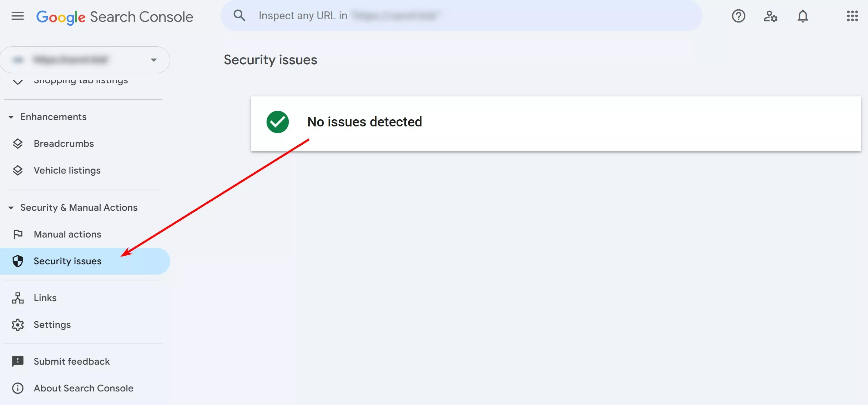Collapse Security & Manual Actions section
Image resolution: width=868 pixels, height=405 pixels.
point(11,207)
